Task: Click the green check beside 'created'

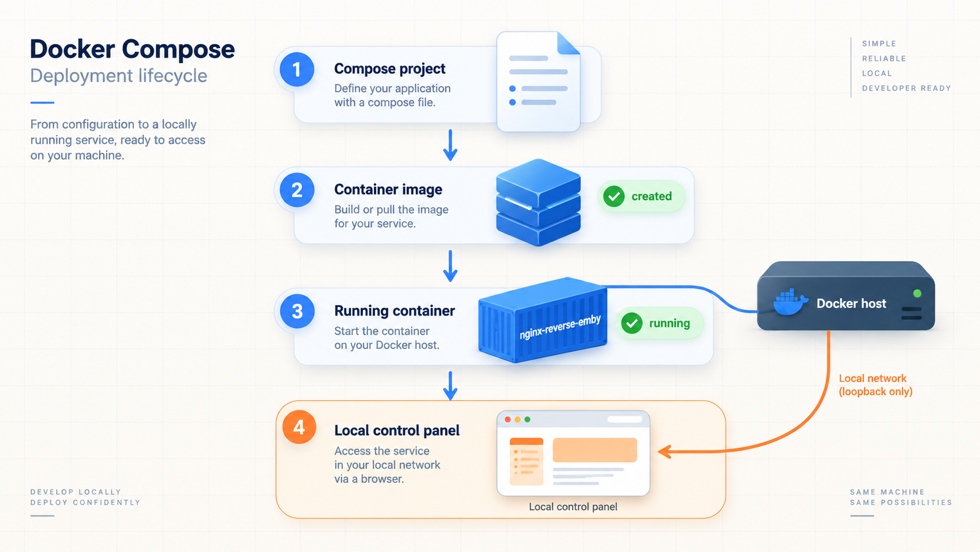Action: (x=614, y=197)
